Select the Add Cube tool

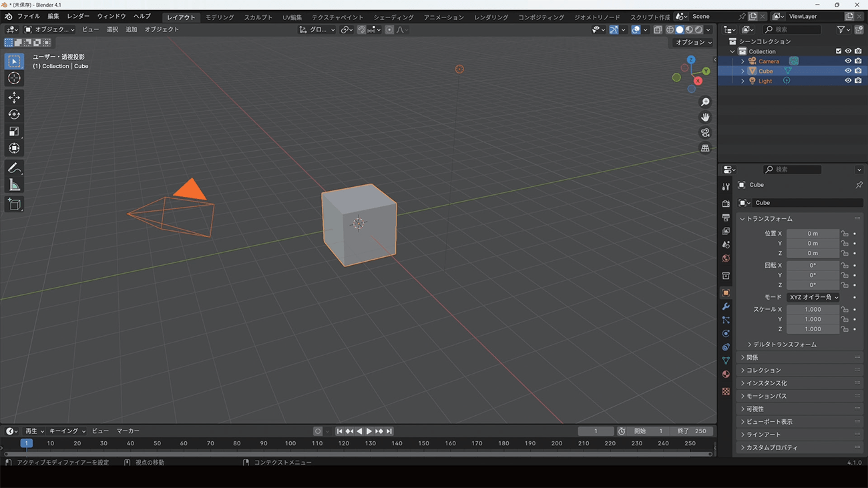tap(14, 204)
